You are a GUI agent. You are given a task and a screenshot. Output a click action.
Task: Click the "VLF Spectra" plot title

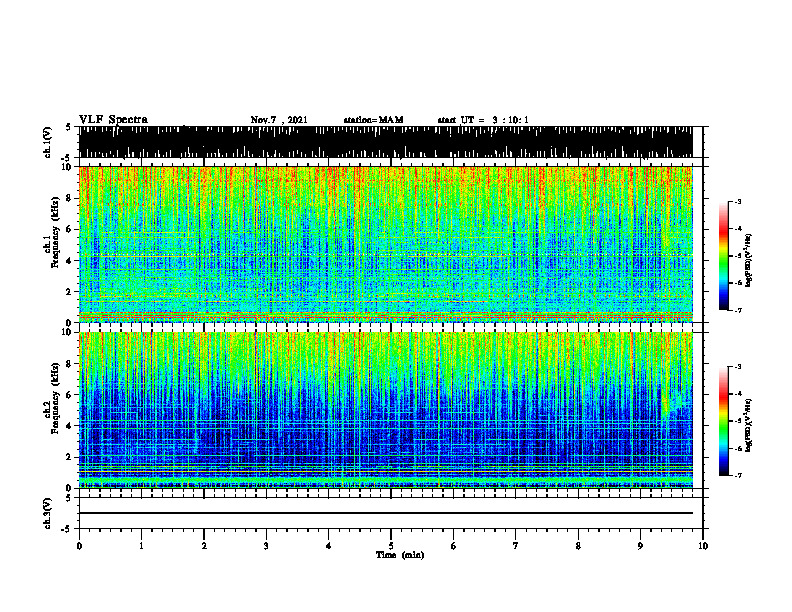tap(113, 120)
